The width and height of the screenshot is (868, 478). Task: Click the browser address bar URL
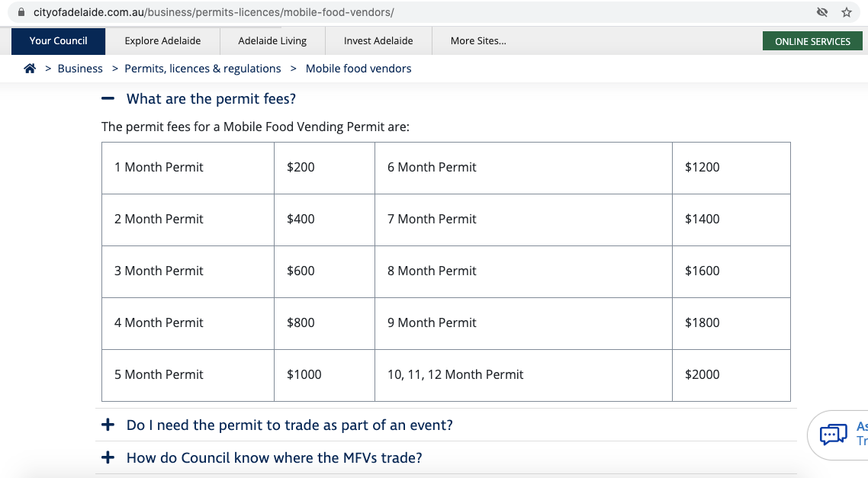(x=214, y=12)
